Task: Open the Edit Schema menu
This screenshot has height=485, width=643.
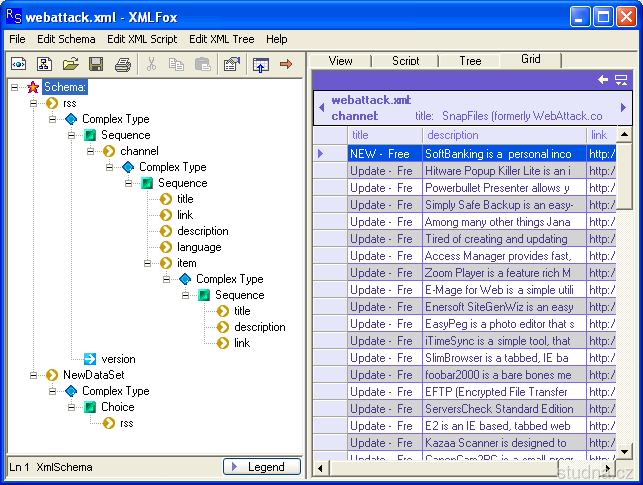Action: (x=67, y=39)
